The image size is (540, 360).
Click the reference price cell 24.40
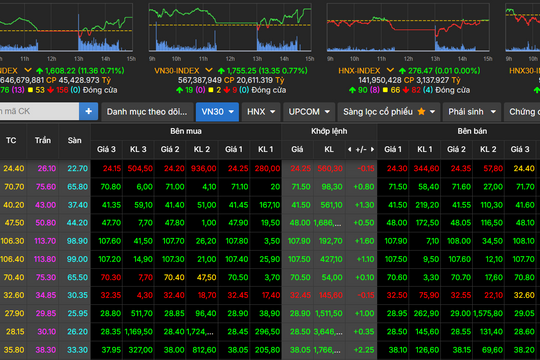[14, 168]
